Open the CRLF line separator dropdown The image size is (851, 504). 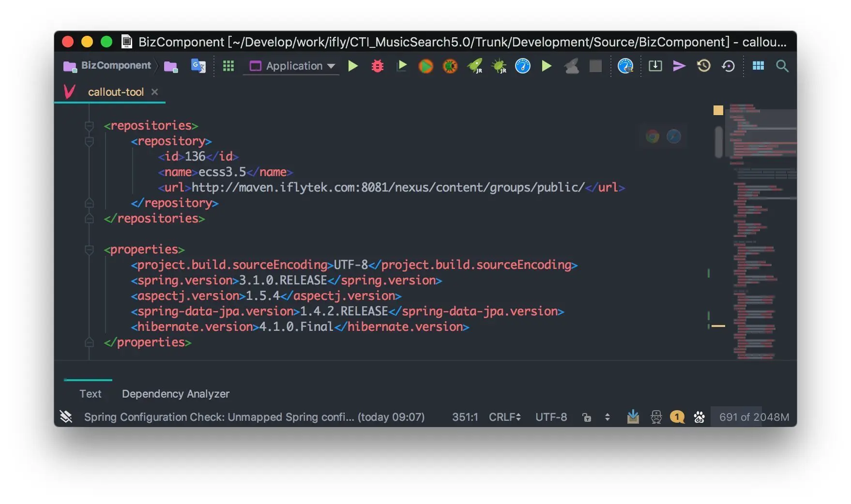point(504,417)
